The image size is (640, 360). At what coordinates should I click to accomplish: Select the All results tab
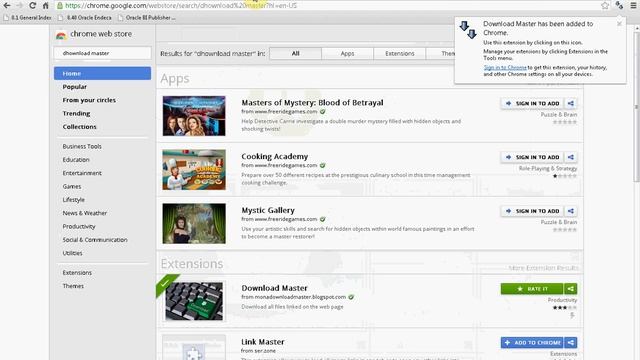[296, 53]
